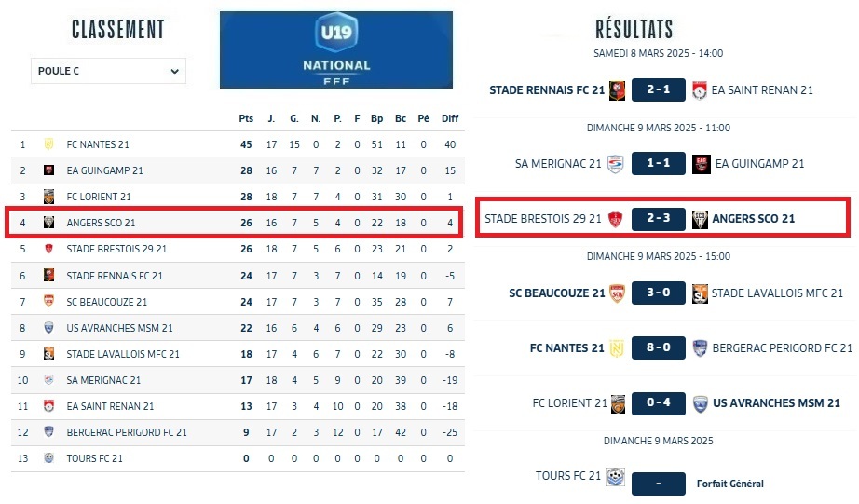Click the SA Merignac crest in results
859x504 pixels.
coord(615,164)
